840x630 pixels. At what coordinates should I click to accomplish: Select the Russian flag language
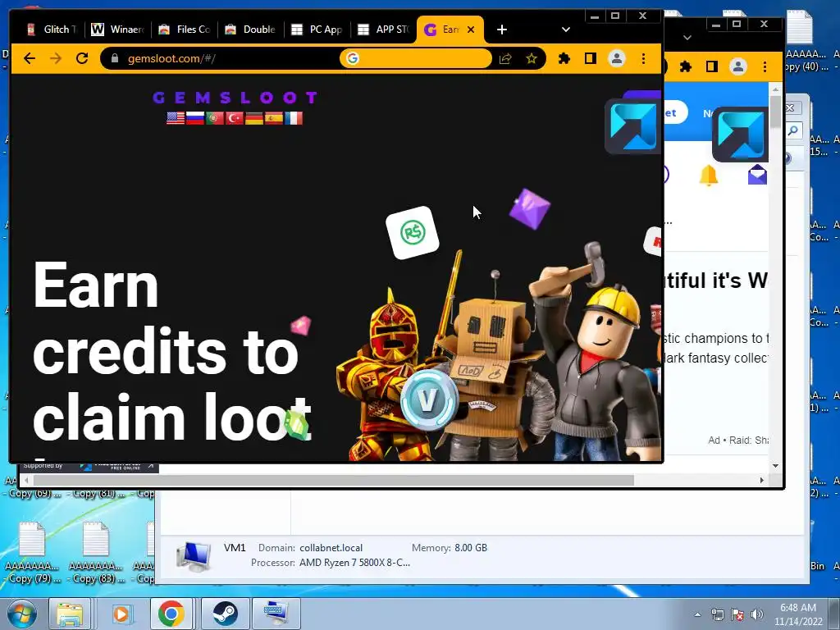click(x=195, y=118)
